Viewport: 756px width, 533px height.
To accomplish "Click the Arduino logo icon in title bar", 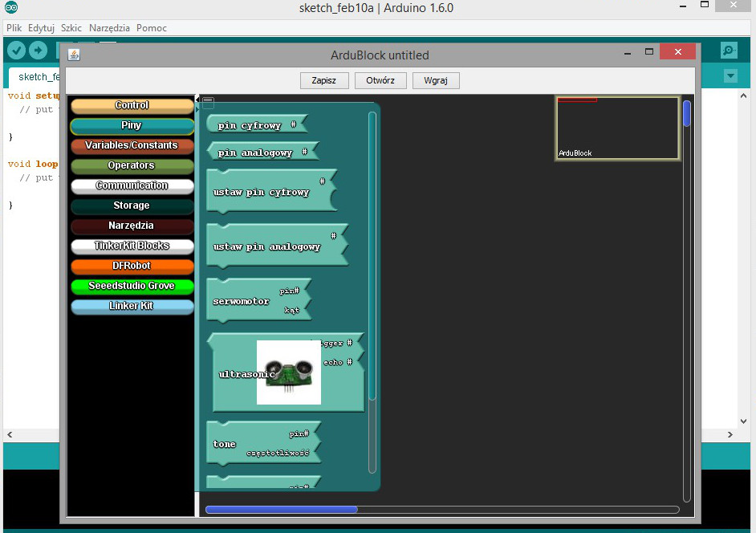I will pyautogui.click(x=11, y=7).
